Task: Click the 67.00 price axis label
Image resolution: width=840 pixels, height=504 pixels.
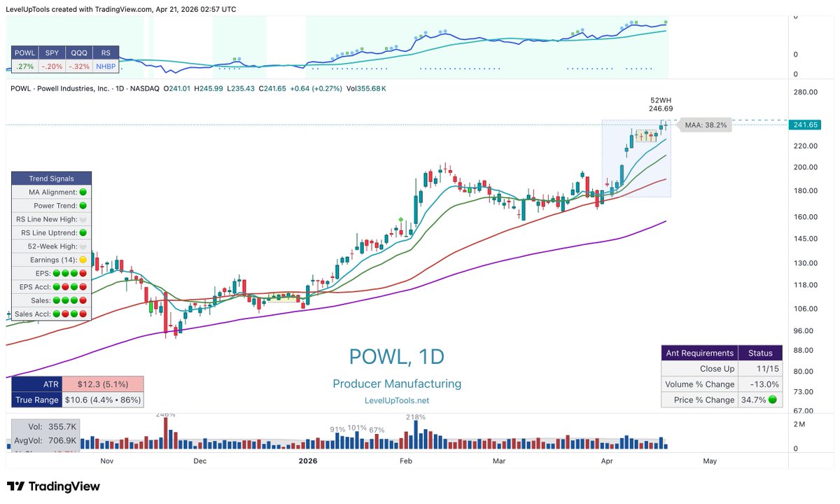Action: (804, 411)
